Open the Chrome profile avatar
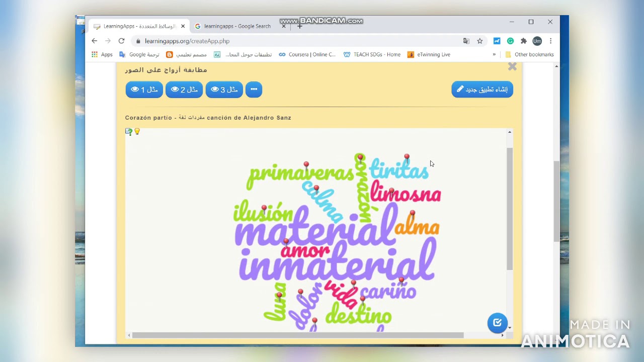 click(x=537, y=41)
